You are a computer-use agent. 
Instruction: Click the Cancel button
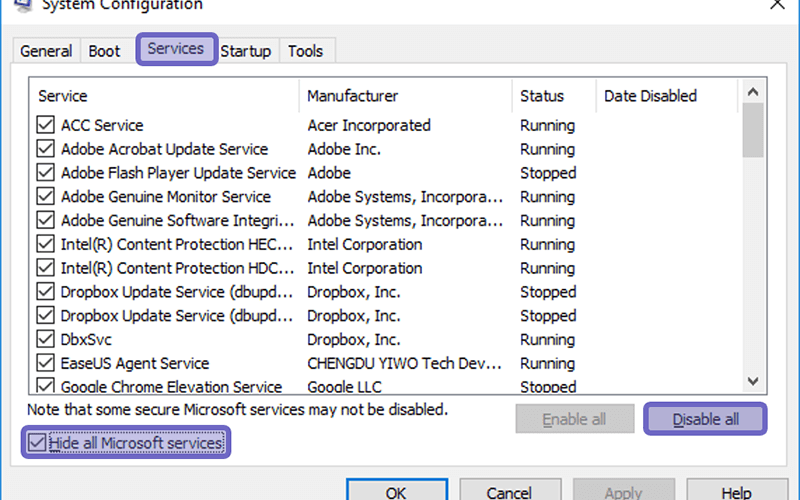click(x=510, y=492)
